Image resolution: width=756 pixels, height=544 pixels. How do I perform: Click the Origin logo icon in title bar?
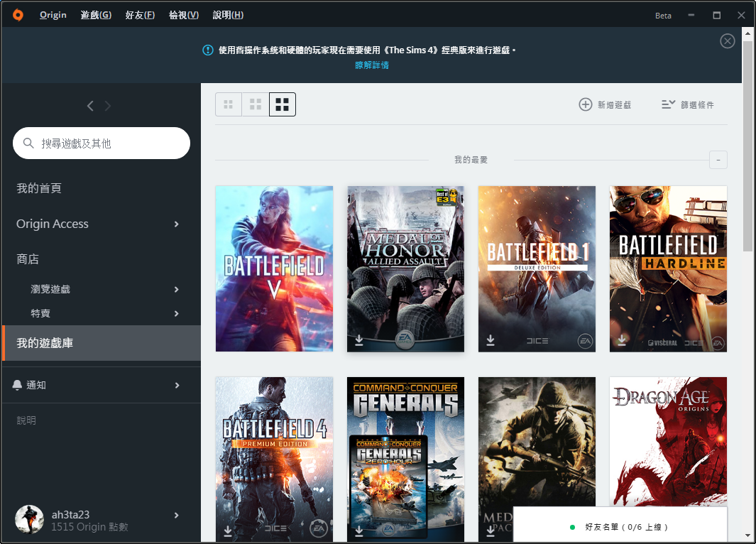coord(18,15)
